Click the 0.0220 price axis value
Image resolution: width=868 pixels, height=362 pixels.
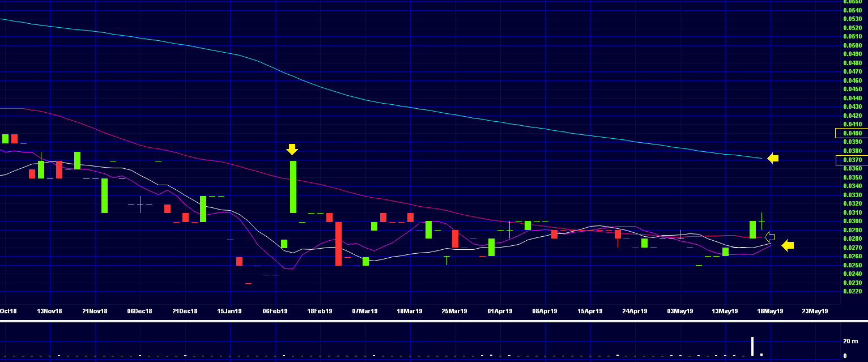(853, 292)
